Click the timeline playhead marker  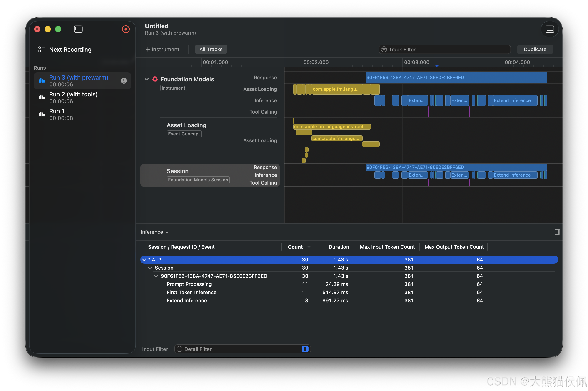436,66
